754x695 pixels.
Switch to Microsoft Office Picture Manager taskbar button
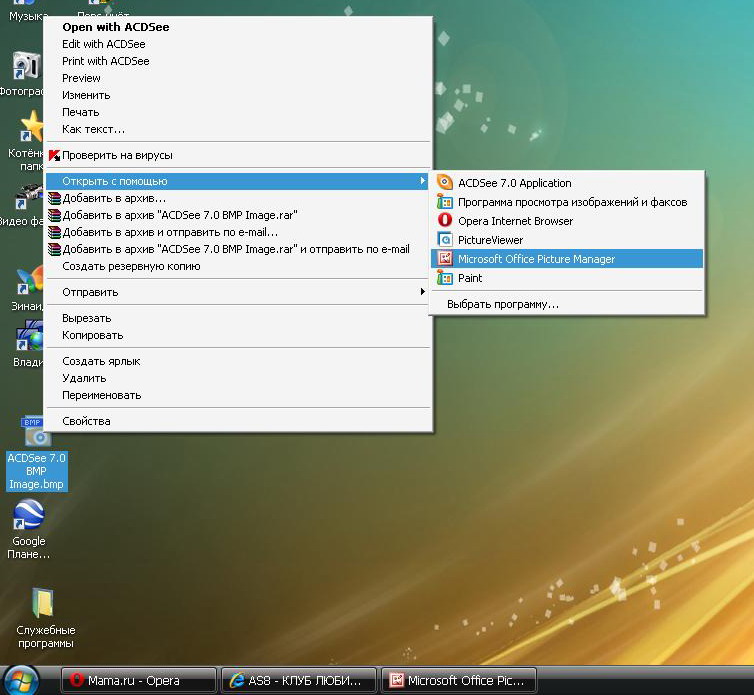click(x=459, y=681)
